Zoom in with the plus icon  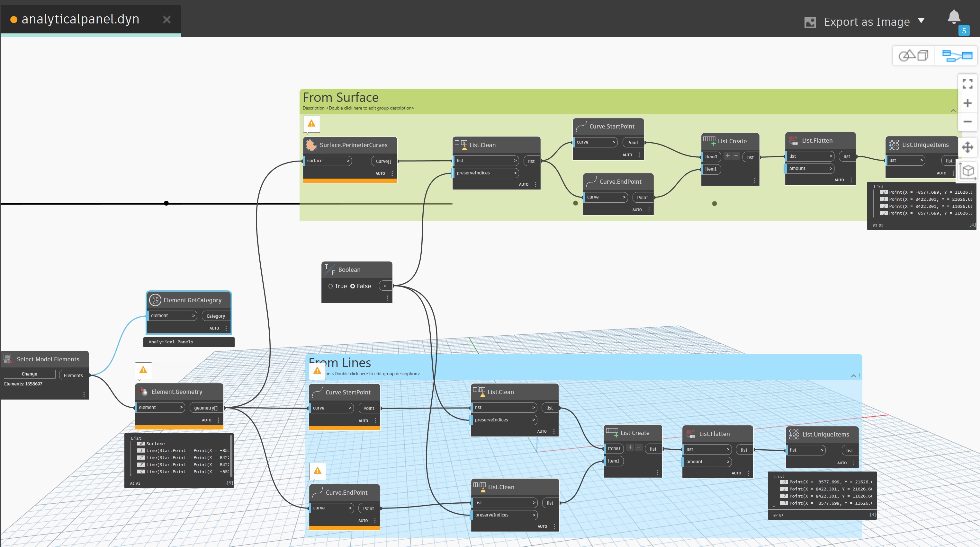click(x=967, y=103)
